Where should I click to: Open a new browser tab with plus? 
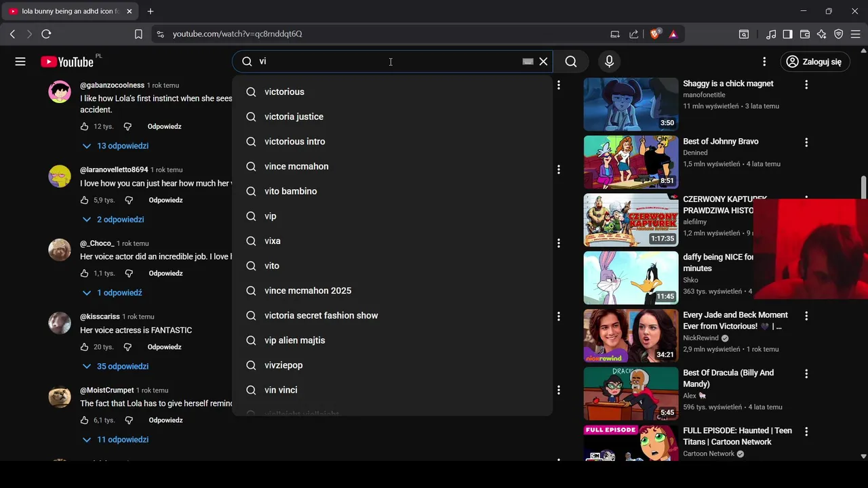pos(151,12)
